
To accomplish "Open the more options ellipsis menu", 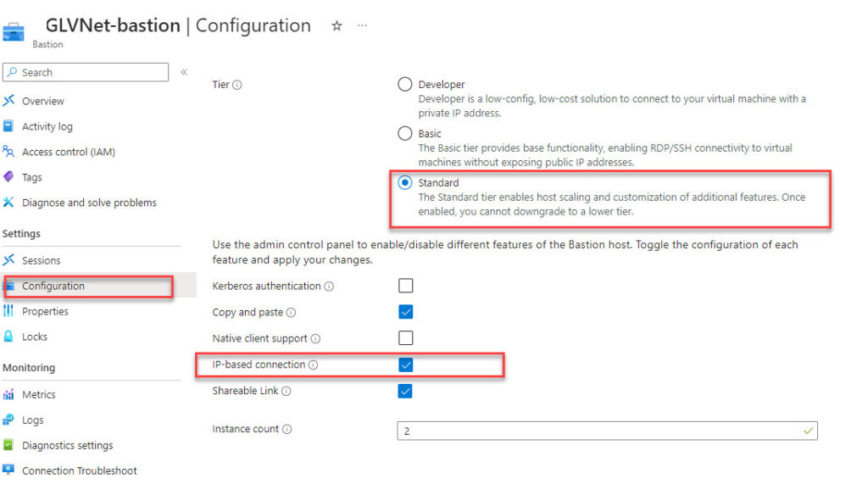I will [363, 26].
